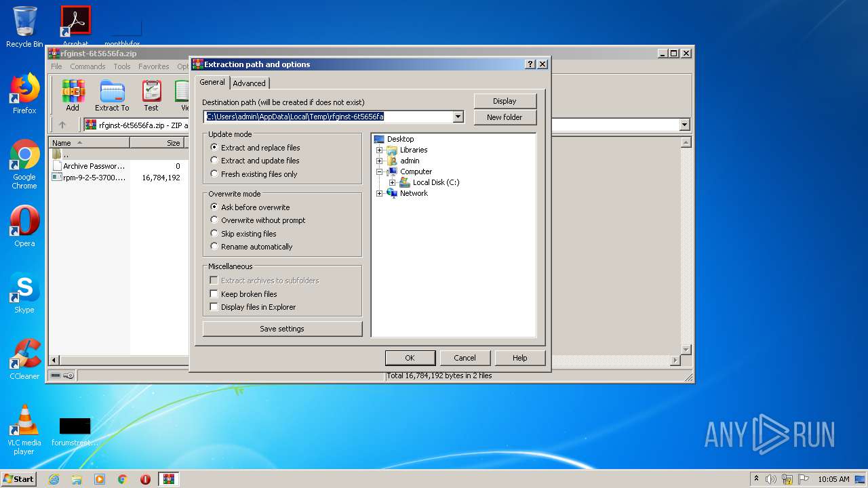Select Ask before overwrite option

tap(250, 207)
